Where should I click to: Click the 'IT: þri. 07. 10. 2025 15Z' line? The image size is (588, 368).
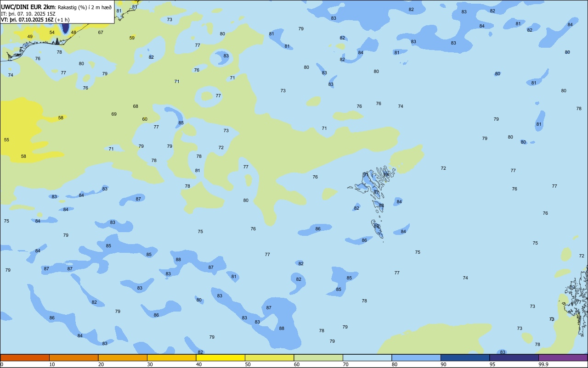click(x=28, y=13)
